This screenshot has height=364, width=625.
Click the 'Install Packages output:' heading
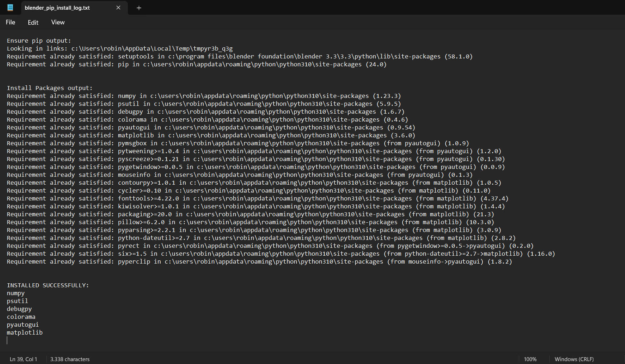[49, 88]
